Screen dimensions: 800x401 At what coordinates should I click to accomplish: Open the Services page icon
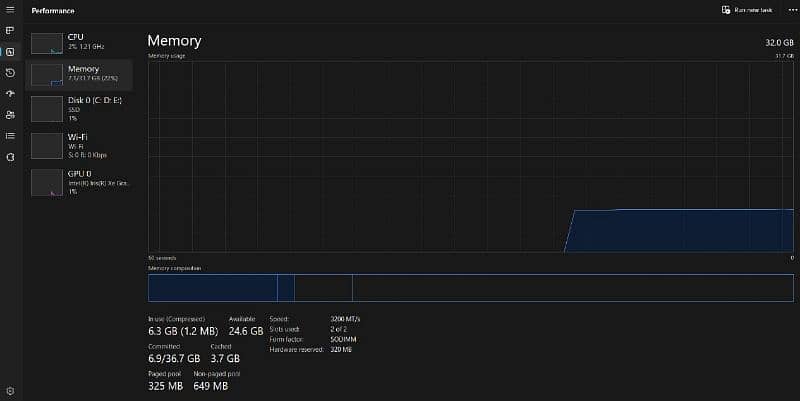tap(10, 157)
